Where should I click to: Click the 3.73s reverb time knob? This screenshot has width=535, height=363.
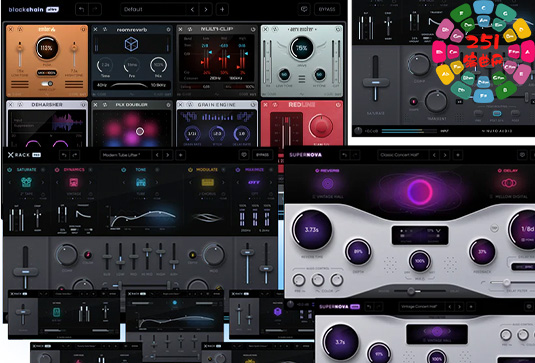point(312,230)
